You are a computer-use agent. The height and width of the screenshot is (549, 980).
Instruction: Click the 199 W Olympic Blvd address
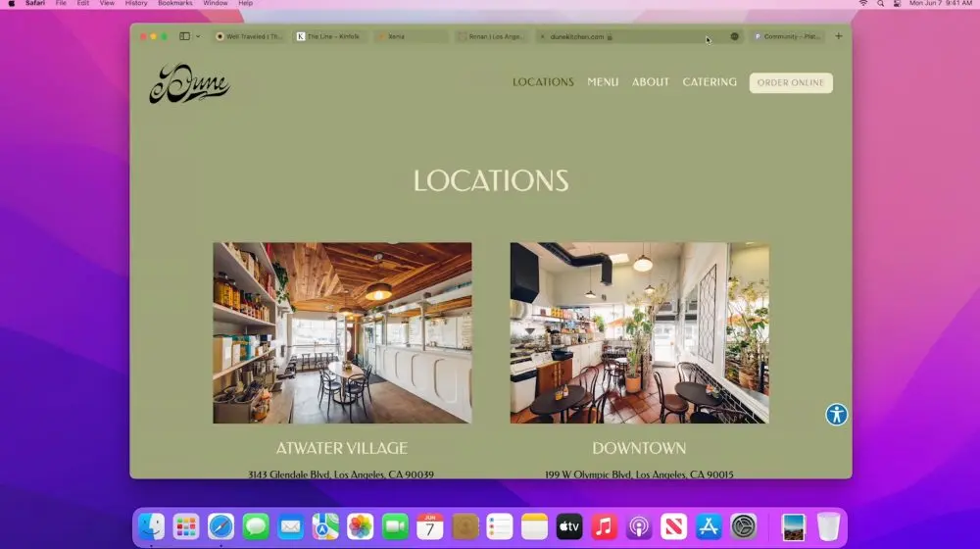click(x=639, y=474)
